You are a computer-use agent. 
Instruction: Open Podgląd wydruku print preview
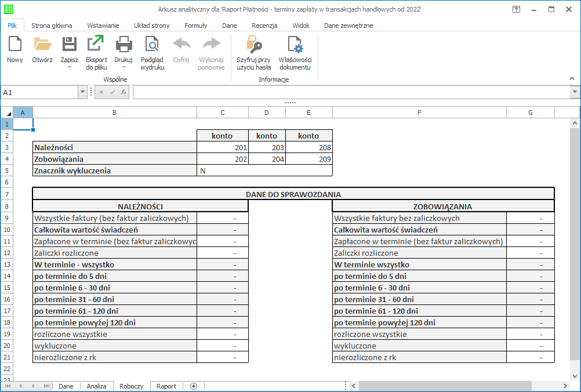(152, 45)
